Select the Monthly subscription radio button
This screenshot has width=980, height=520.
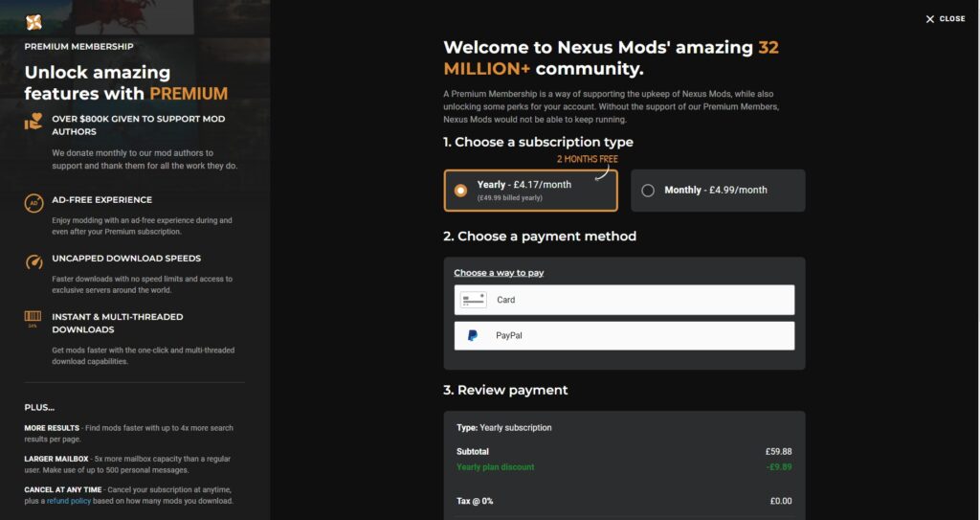point(648,191)
